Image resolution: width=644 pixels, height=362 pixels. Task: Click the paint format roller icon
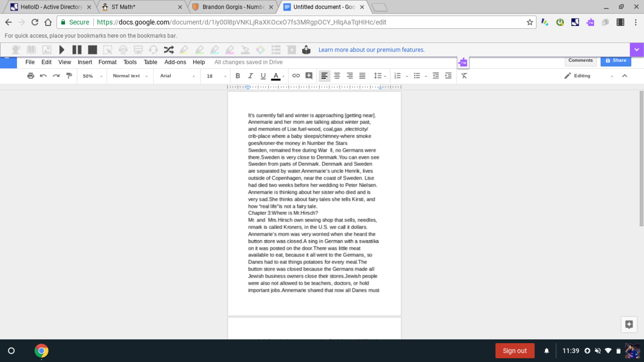(x=69, y=76)
